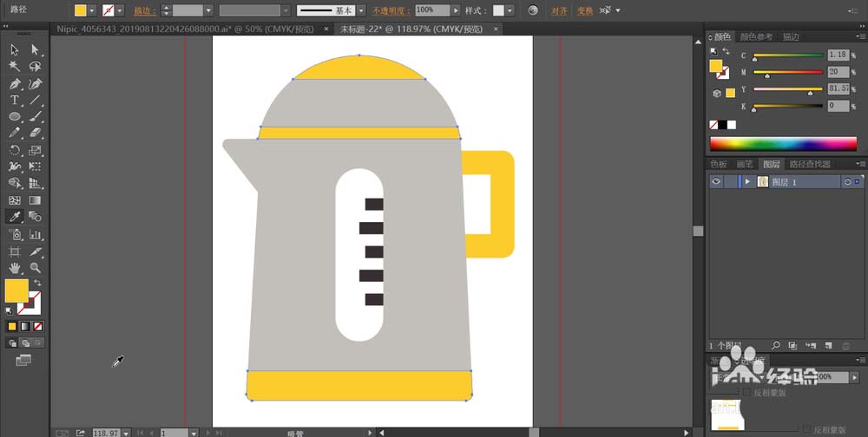
Task: Click the 对齐 link in control bar
Action: [560, 10]
